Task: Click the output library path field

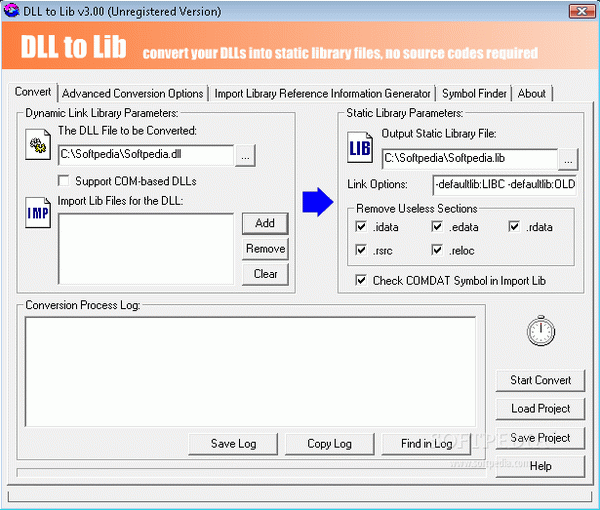Action: [x=470, y=159]
